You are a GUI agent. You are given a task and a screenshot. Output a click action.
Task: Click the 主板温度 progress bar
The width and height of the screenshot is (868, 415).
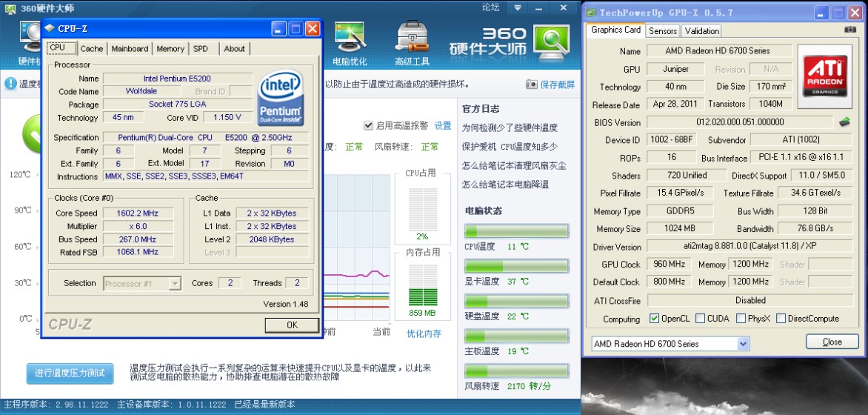pos(516,336)
